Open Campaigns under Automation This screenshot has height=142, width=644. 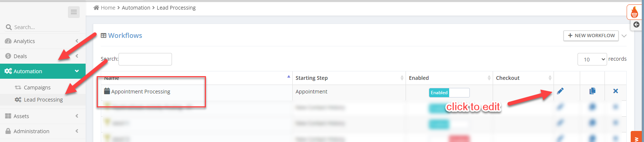(37, 88)
